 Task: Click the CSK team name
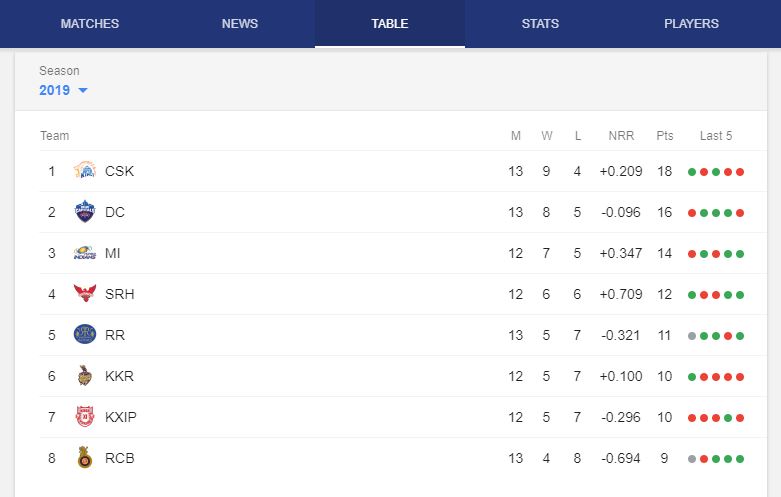(x=119, y=171)
